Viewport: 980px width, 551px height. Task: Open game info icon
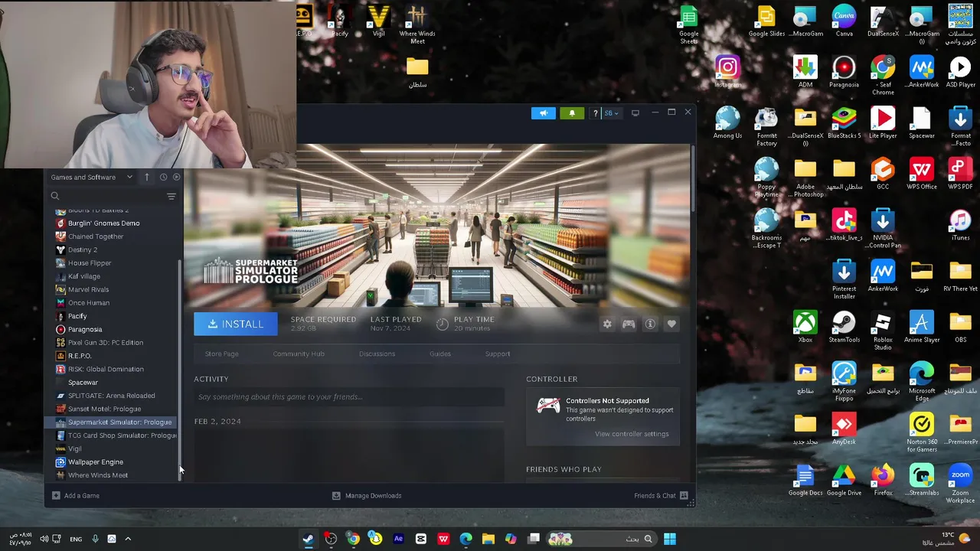tap(650, 324)
